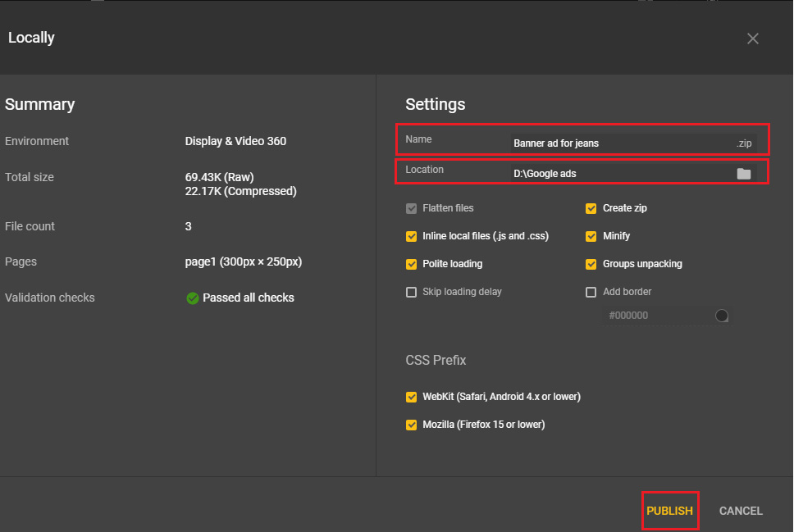Enable Skip loading delay
Viewport: 794px width, 532px height.
(411, 292)
